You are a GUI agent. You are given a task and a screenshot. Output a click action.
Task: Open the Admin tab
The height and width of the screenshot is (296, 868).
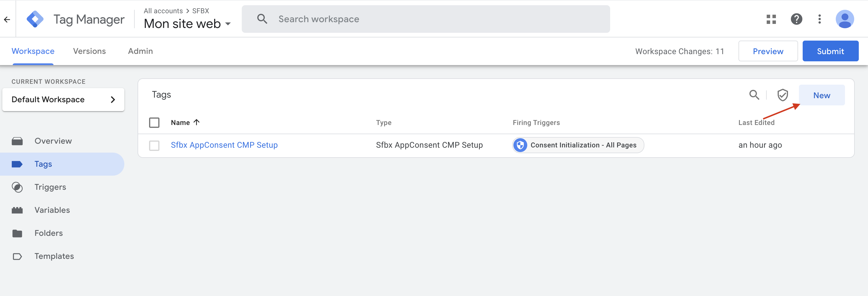pos(140,51)
